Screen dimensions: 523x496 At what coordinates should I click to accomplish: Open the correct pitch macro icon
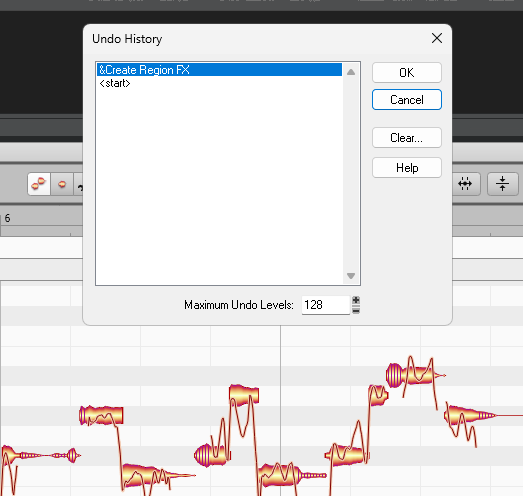[x=502, y=184]
